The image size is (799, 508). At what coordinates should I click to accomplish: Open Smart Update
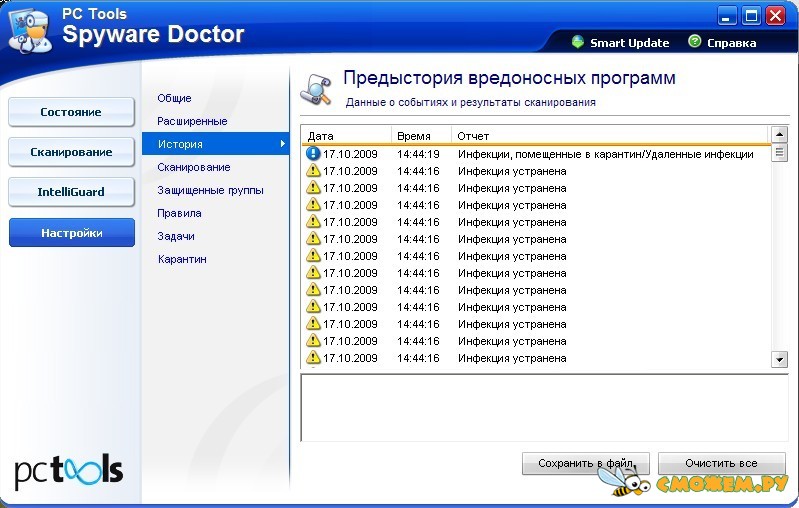pos(629,43)
